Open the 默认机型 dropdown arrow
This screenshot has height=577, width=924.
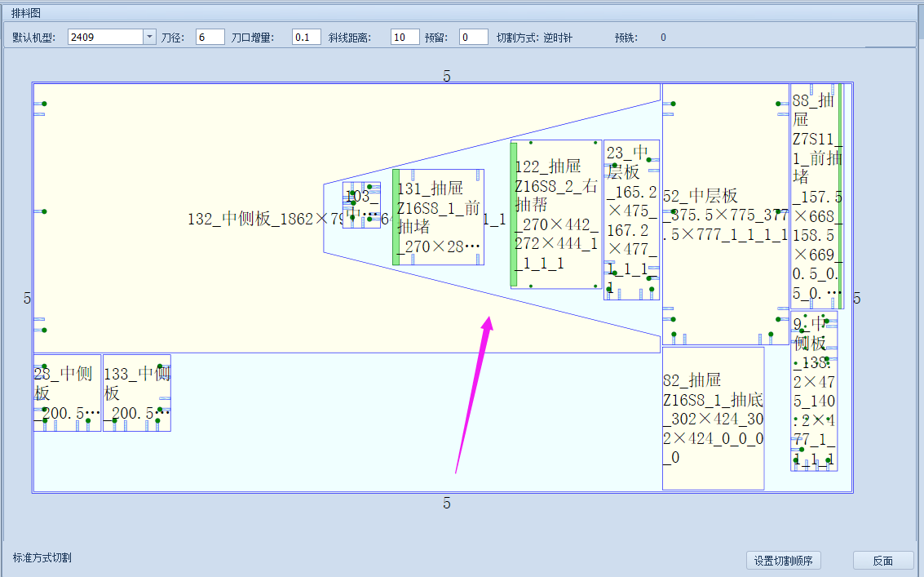tap(150, 38)
